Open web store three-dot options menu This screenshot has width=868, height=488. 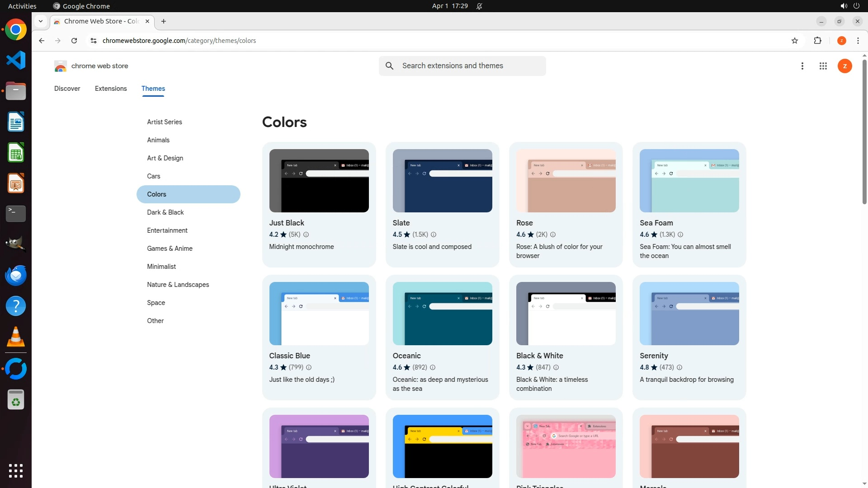pos(802,66)
